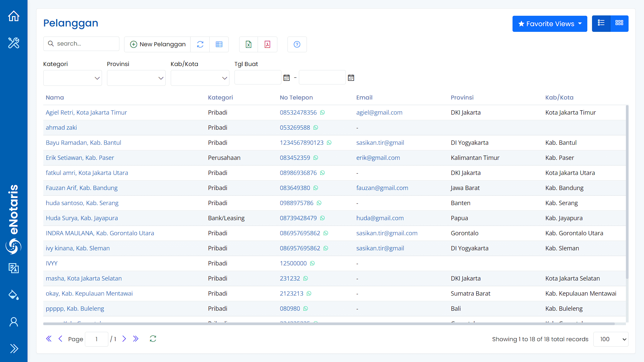Export the list to PDF
The image size is (644, 362).
click(x=267, y=44)
